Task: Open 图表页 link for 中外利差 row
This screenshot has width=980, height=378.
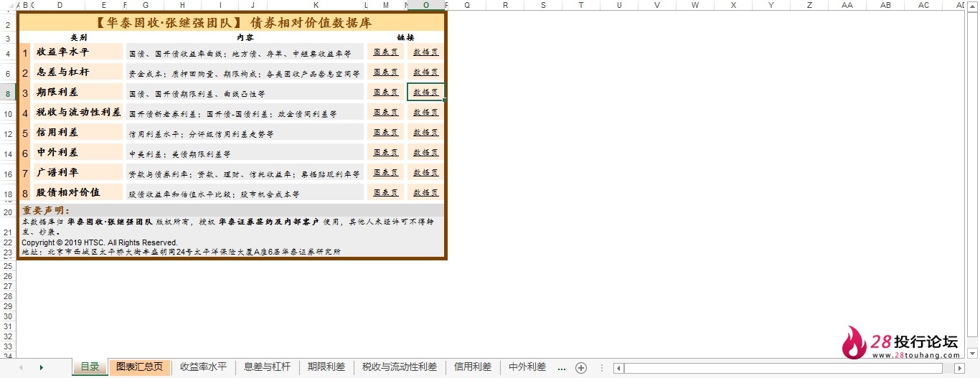Action: click(x=386, y=153)
